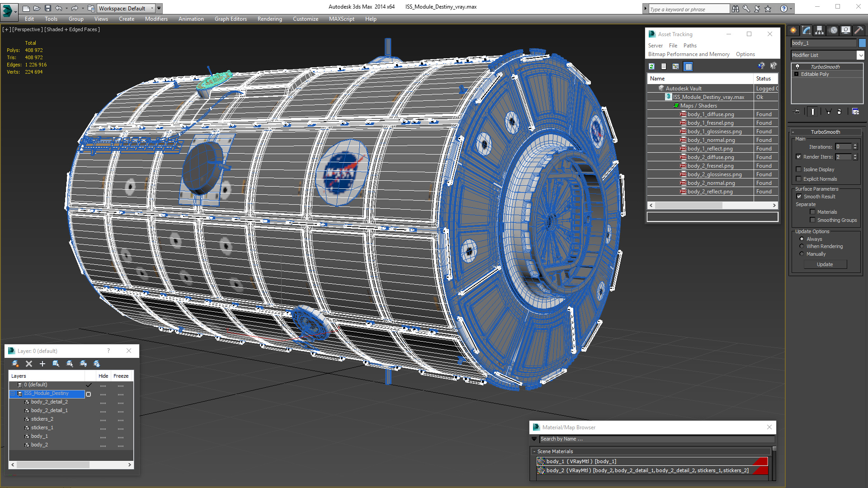This screenshot has width=868, height=488.
Task: Click the Freeze column header in Layers
Action: (x=121, y=376)
